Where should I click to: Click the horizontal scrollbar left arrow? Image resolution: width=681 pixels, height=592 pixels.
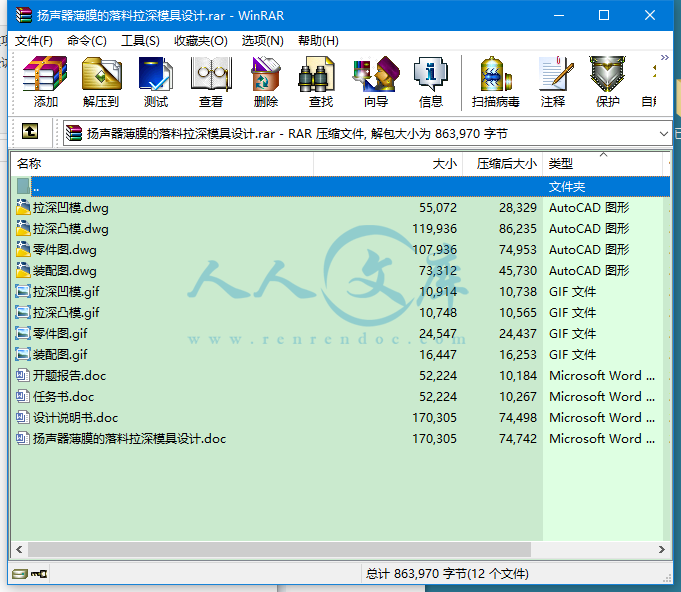(x=19, y=549)
